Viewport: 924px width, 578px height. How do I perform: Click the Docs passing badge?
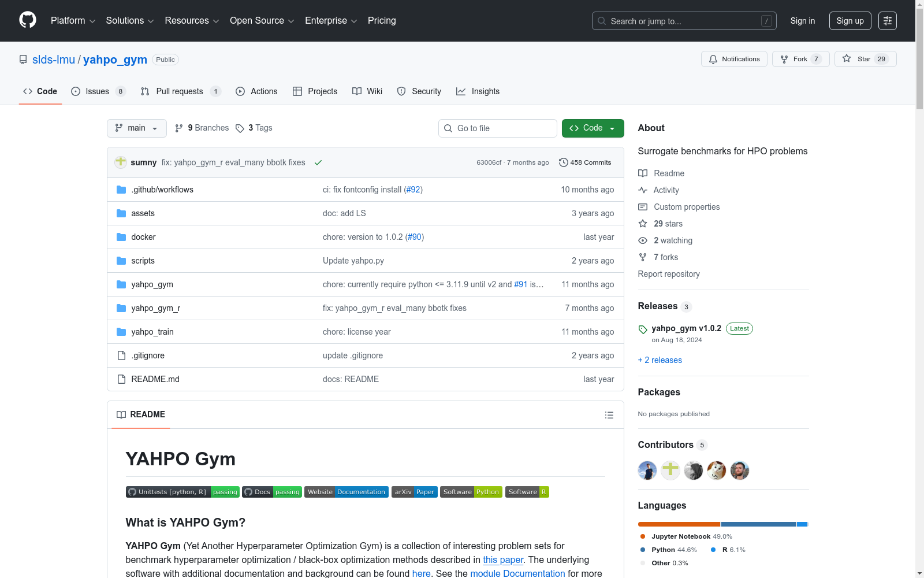[272, 492]
